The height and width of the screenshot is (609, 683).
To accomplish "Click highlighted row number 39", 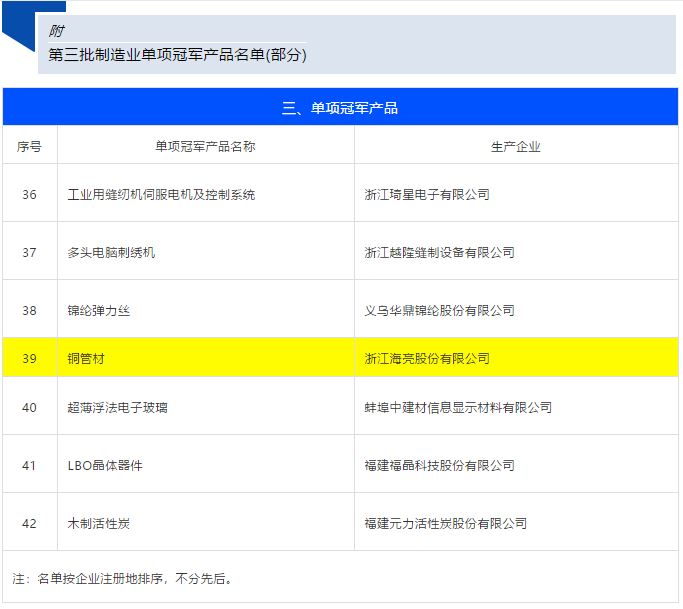I will coord(29,358).
